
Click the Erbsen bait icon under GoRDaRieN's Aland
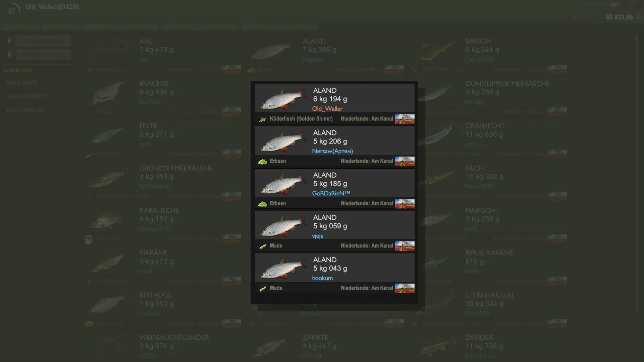point(263,204)
